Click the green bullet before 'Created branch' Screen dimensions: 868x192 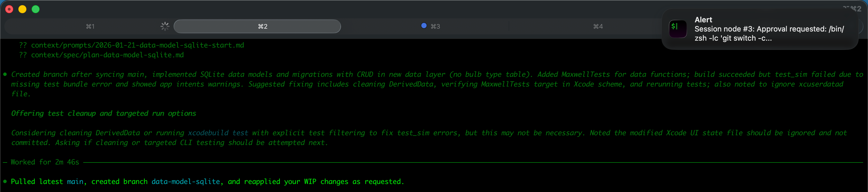[x=5, y=74]
